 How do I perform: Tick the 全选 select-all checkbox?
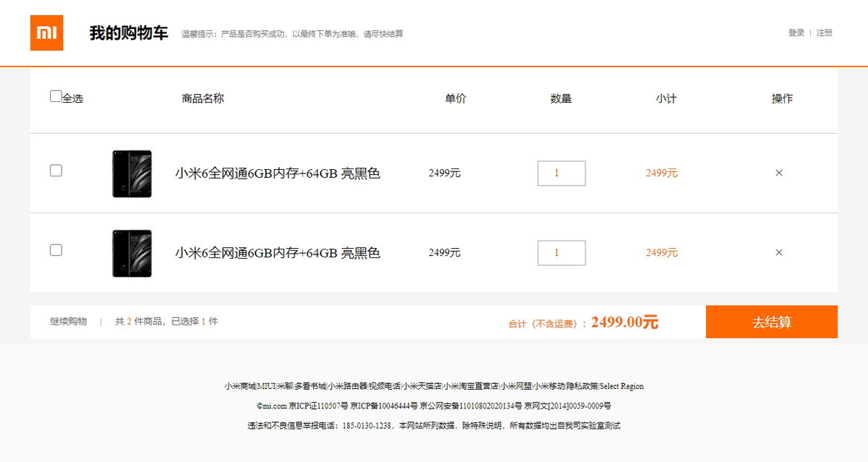click(56, 96)
